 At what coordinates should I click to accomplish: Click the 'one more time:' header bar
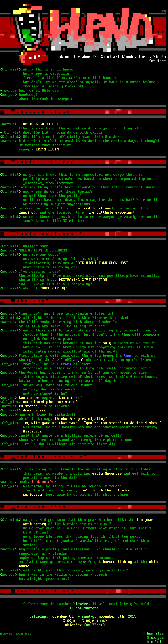(x=45, y=591)
